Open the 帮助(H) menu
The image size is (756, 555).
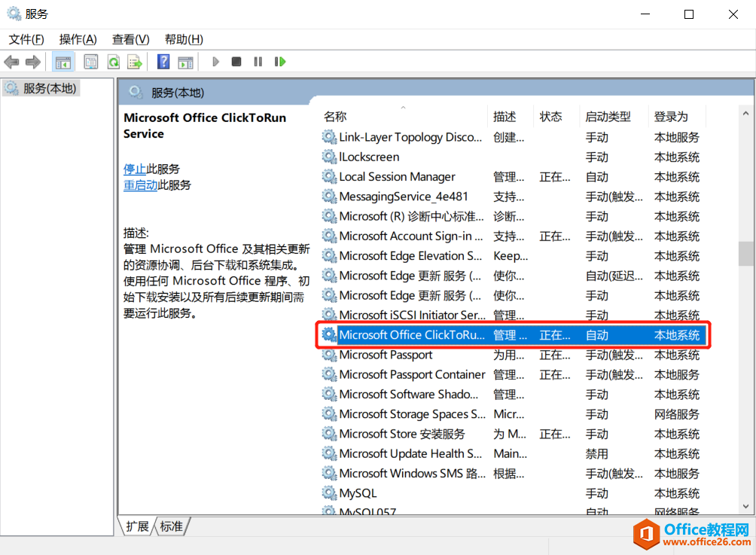point(184,40)
